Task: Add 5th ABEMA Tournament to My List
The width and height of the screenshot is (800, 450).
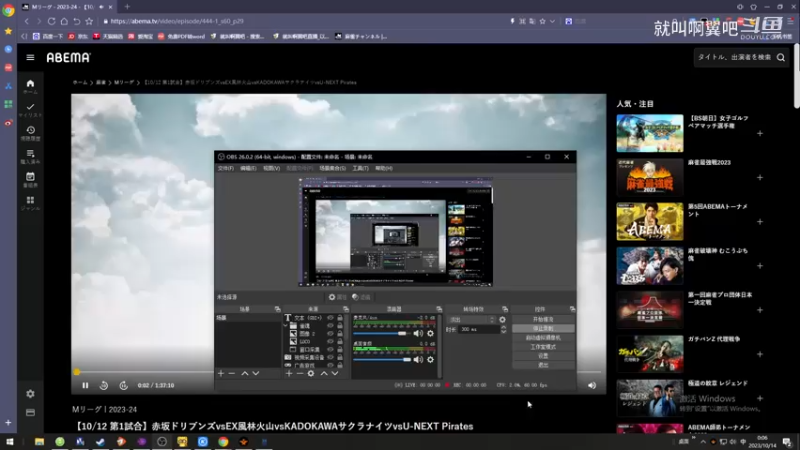Action: 760,222
